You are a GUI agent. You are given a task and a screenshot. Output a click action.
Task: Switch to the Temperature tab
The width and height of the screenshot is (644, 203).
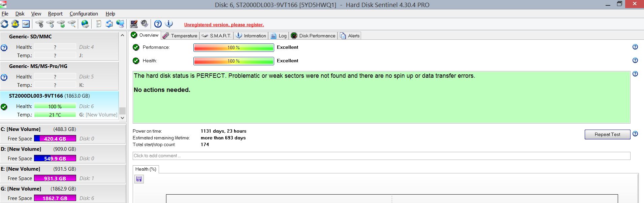coord(180,36)
